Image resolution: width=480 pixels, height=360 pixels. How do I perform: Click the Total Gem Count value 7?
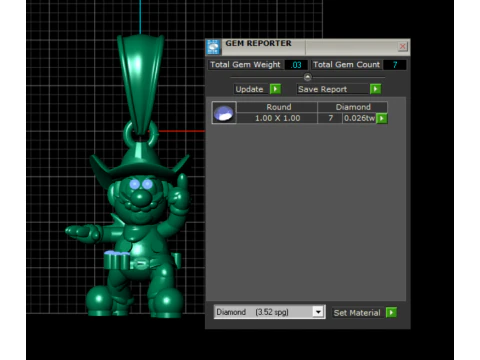[x=395, y=65]
